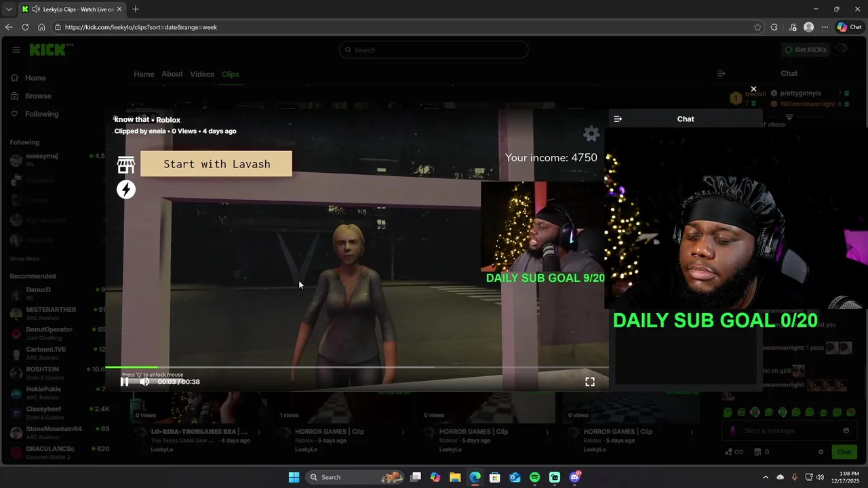Viewport: 868px width, 488px height.
Task: Open the Copilot Chat button
Action: [x=850, y=27]
